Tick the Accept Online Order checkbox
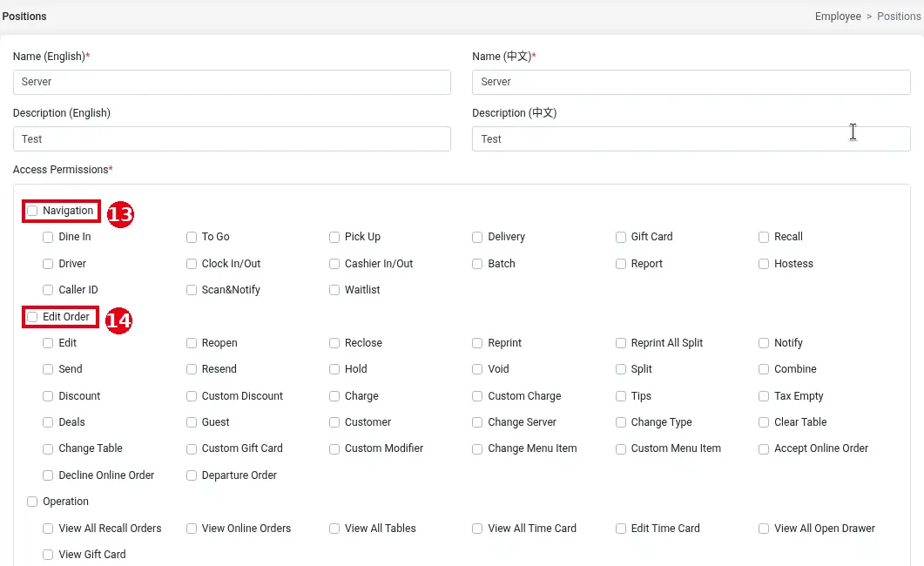924x566 pixels. click(x=764, y=448)
